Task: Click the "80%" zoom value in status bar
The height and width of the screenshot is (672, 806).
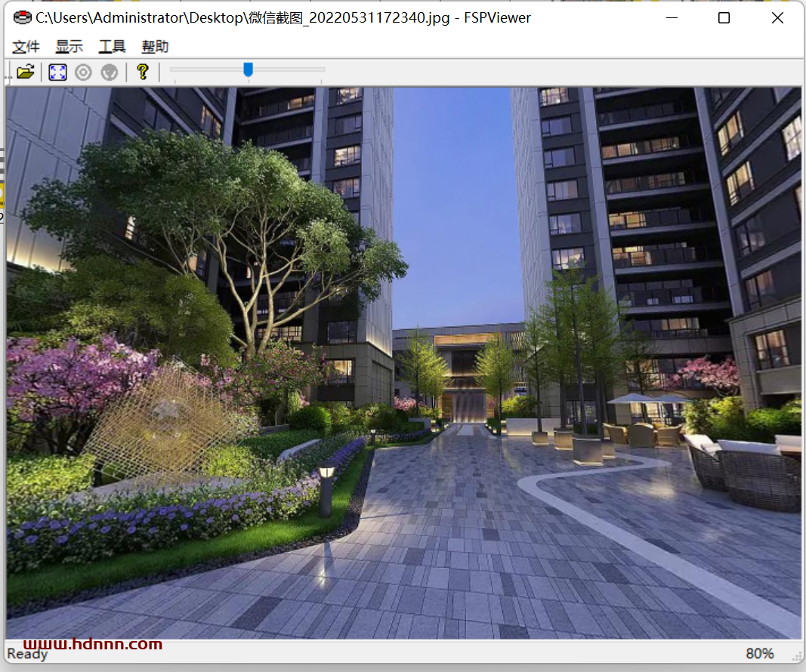Action: [x=760, y=654]
